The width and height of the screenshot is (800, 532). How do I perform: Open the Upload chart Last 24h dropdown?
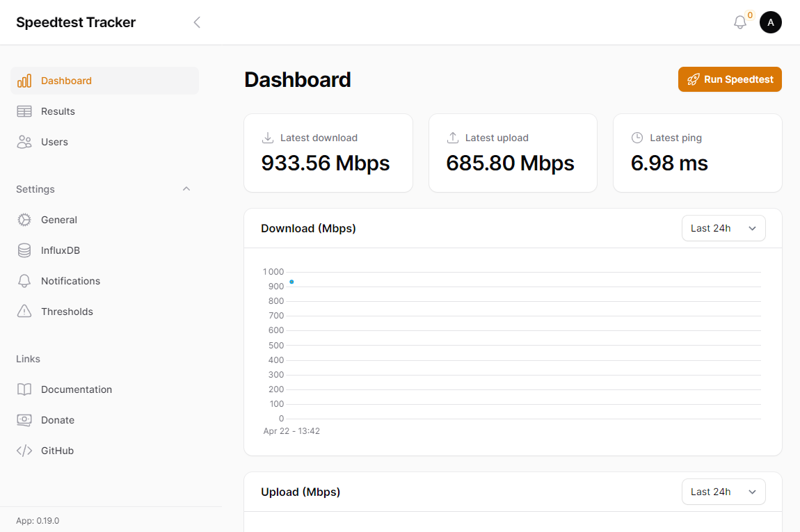[723, 492]
